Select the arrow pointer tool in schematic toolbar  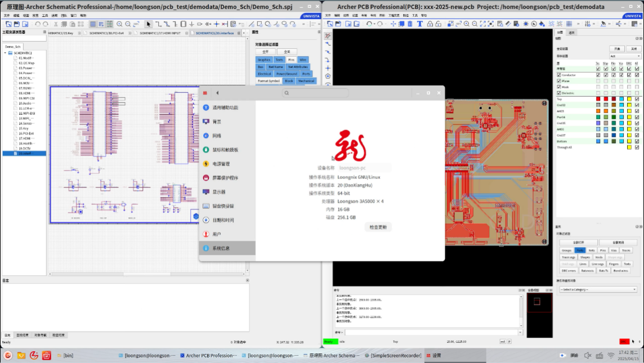click(x=149, y=24)
